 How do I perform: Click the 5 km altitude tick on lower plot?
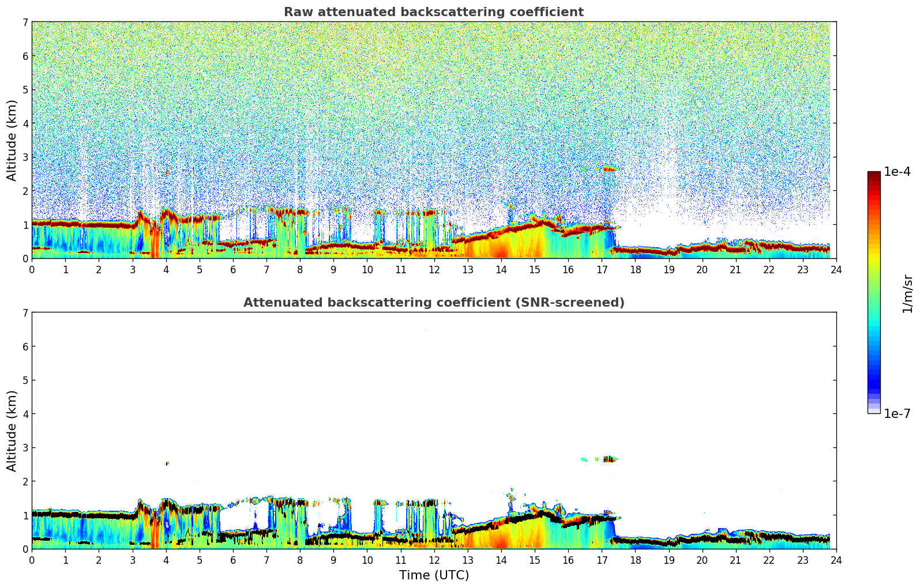[x=25, y=380]
